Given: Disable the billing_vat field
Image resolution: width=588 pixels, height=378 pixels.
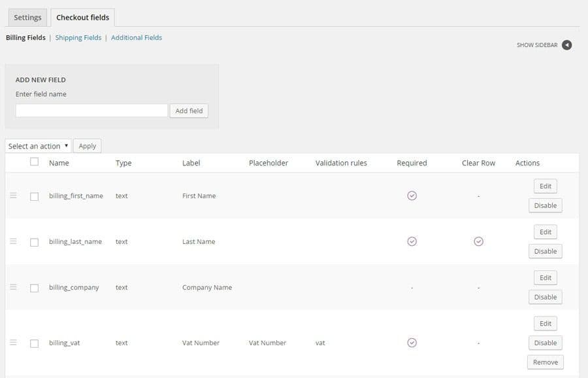Looking at the screenshot, I should click(546, 343).
